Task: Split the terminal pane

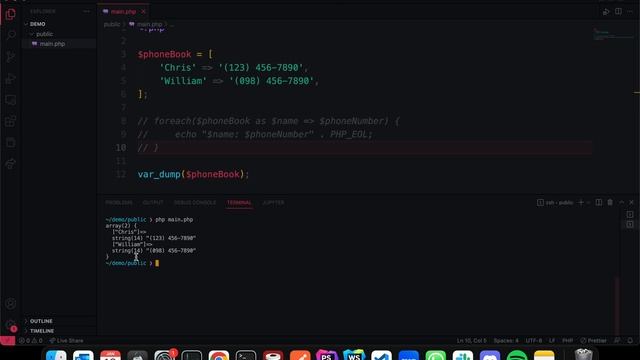Action: click(x=599, y=202)
